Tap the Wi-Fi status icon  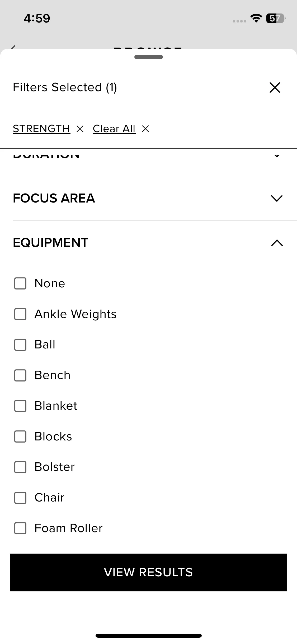(256, 18)
